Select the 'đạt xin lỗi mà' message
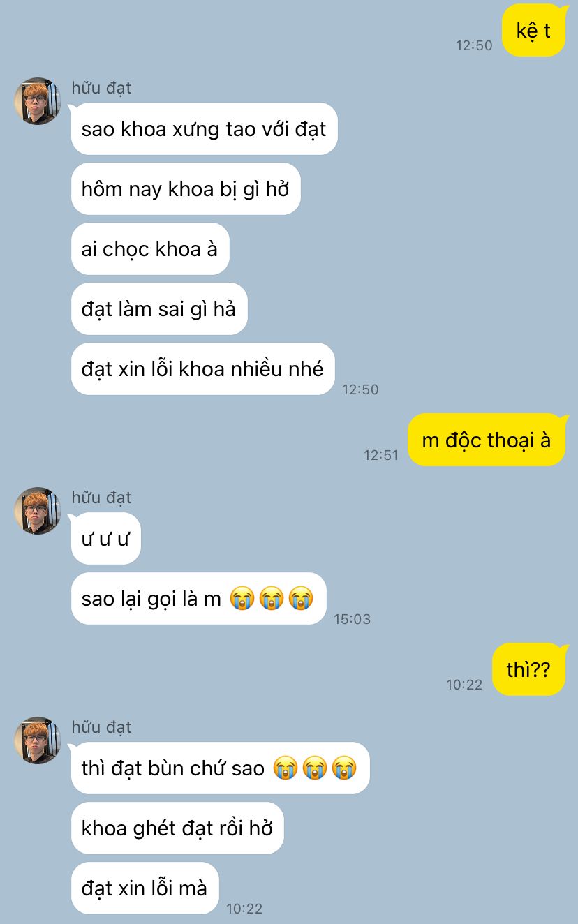 point(145,888)
